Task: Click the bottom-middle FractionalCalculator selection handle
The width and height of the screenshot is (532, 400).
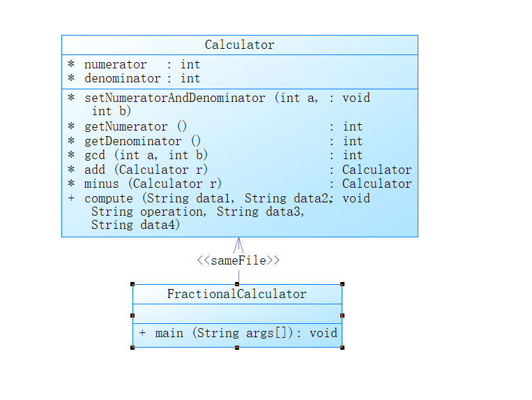Action: 237,347
